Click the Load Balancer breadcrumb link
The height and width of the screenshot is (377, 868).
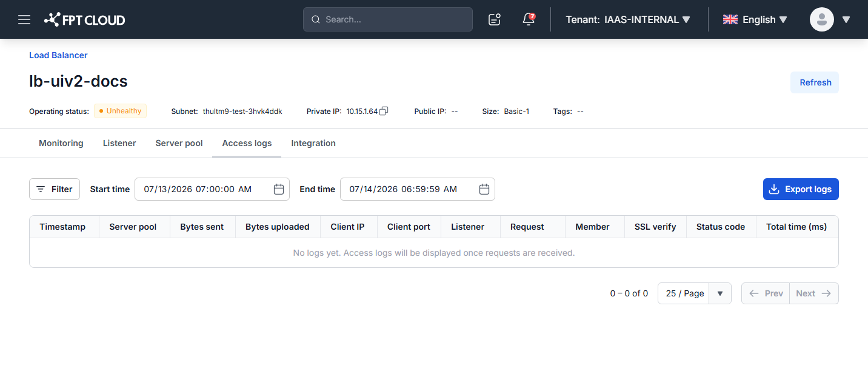(x=58, y=55)
